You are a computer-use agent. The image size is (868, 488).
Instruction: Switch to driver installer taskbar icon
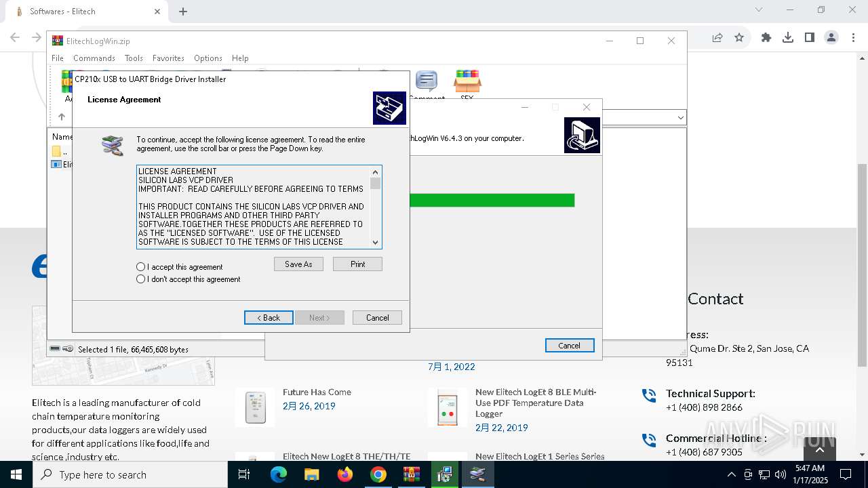click(x=478, y=474)
